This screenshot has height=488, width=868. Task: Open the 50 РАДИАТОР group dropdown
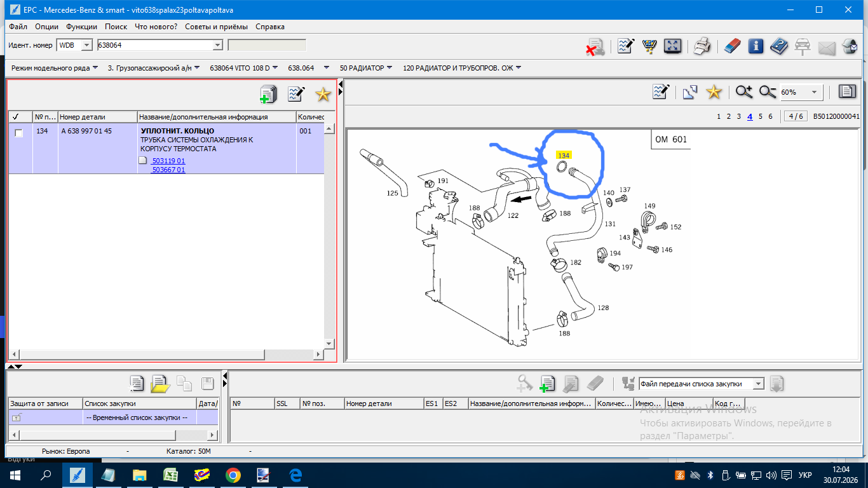pos(390,67)
